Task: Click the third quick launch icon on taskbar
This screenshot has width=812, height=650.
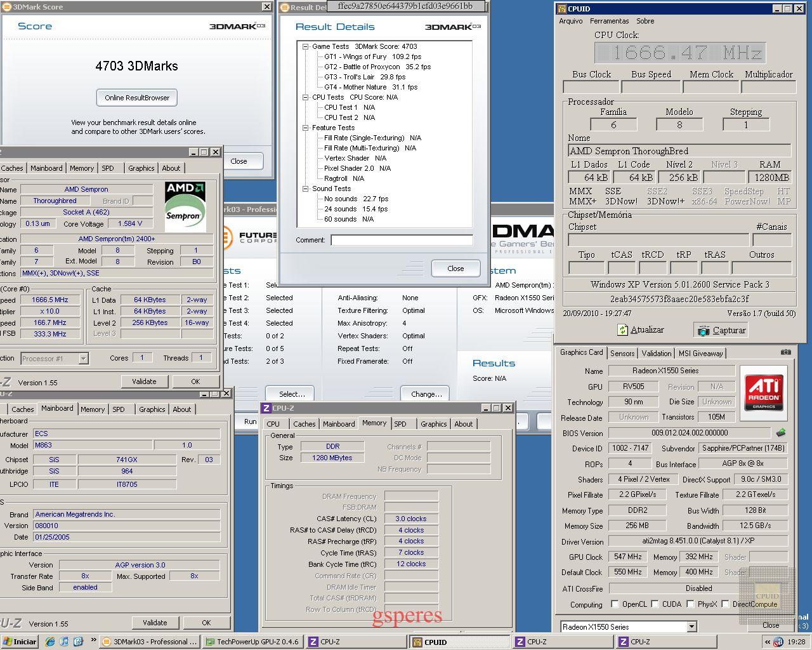Action: tap(78, 642)
